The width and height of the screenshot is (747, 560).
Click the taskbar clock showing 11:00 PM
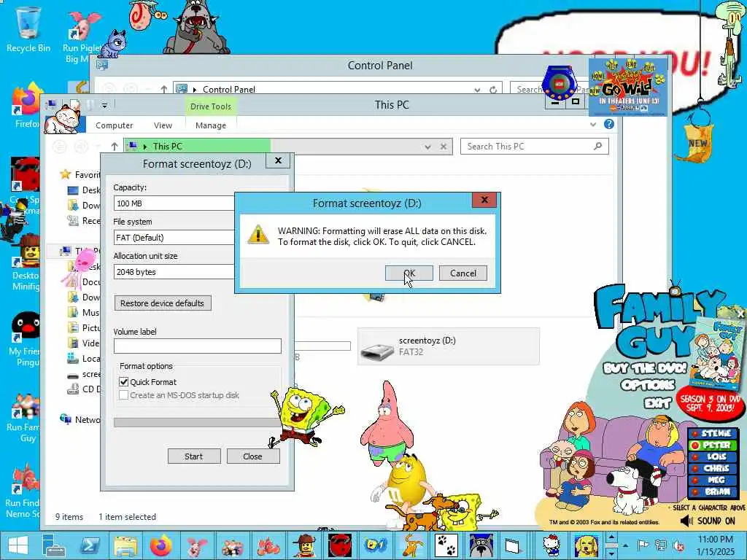[715, 545]
